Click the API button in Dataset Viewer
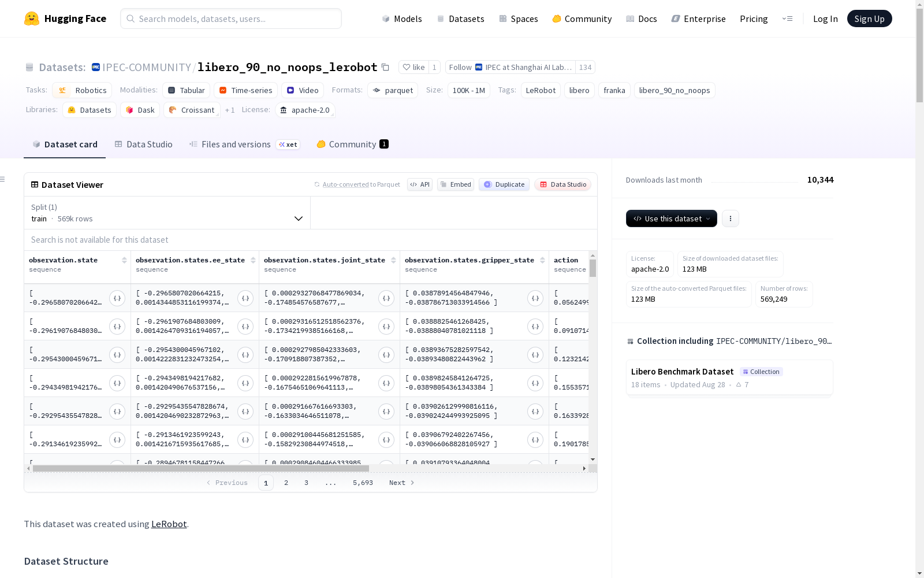This screenshot has height=578, width=924. pyautogui.click(x=420, y=184)
